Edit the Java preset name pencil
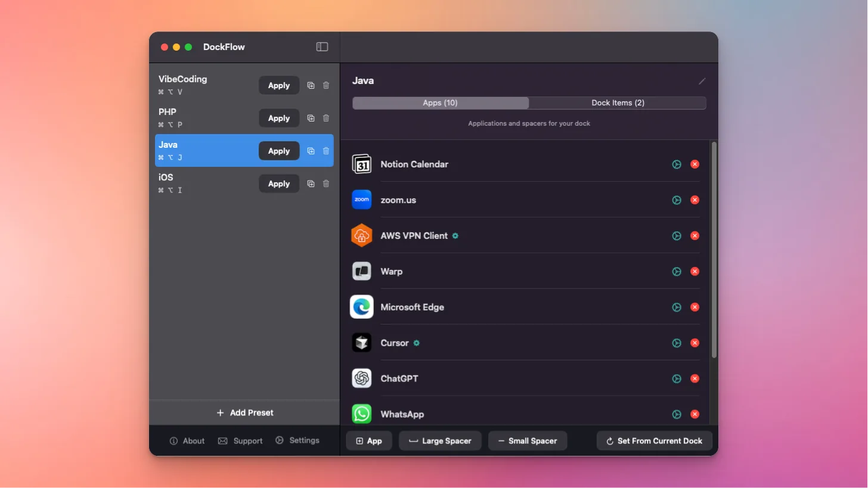This screenshot has height=488, width=868. click(702, 81)
